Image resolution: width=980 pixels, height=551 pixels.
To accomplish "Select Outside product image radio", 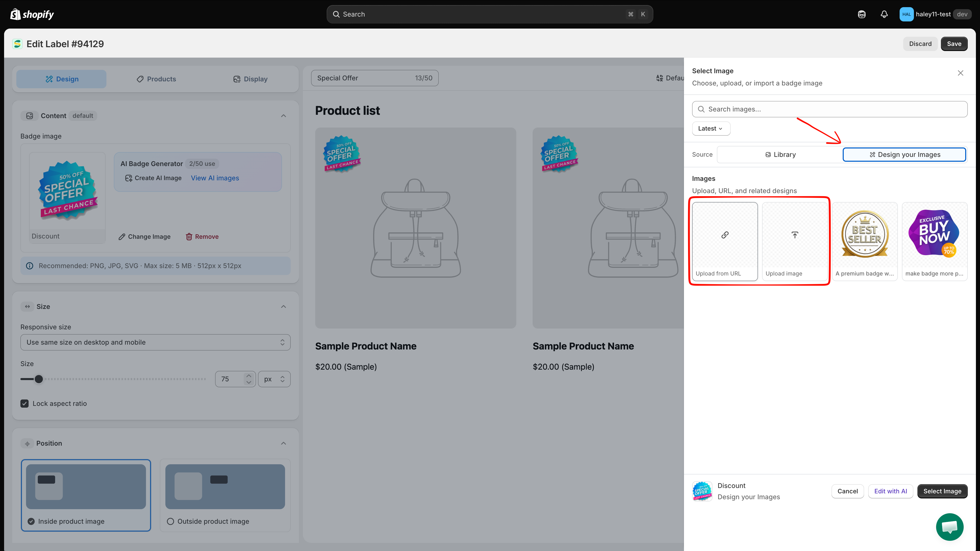I will [x=170, y=521].
